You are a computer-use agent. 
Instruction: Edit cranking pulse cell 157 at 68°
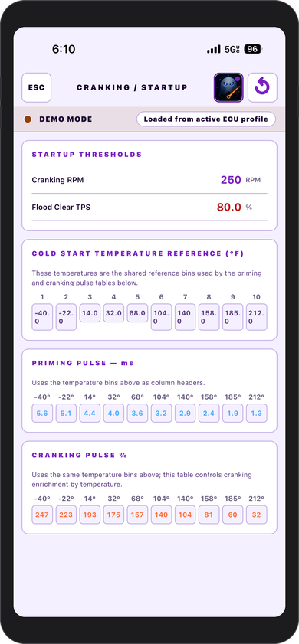138,515
